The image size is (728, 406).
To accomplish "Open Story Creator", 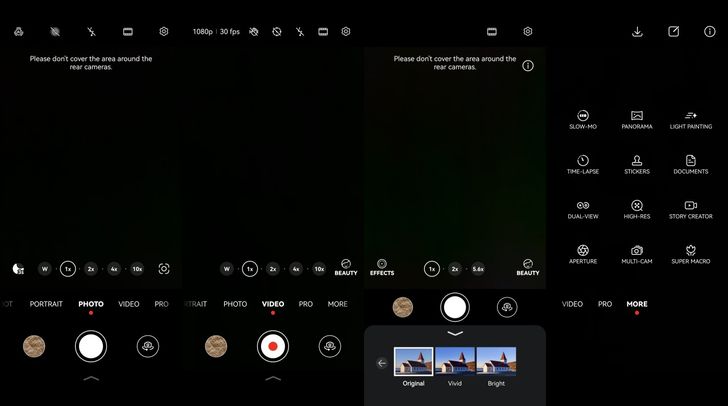I will [x=691, y=205].
